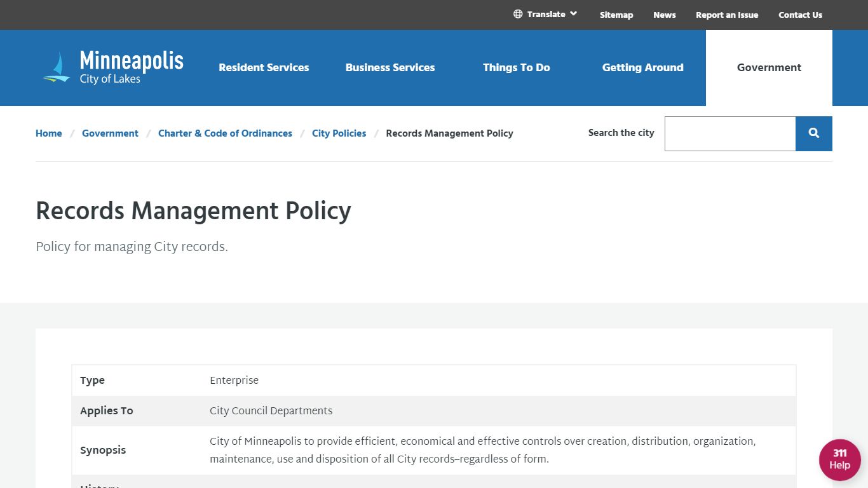This screenshot has height=488, width=868.
Task: Click the 'Type' row label
Action: pyautogui.click(x=92, y=381)
